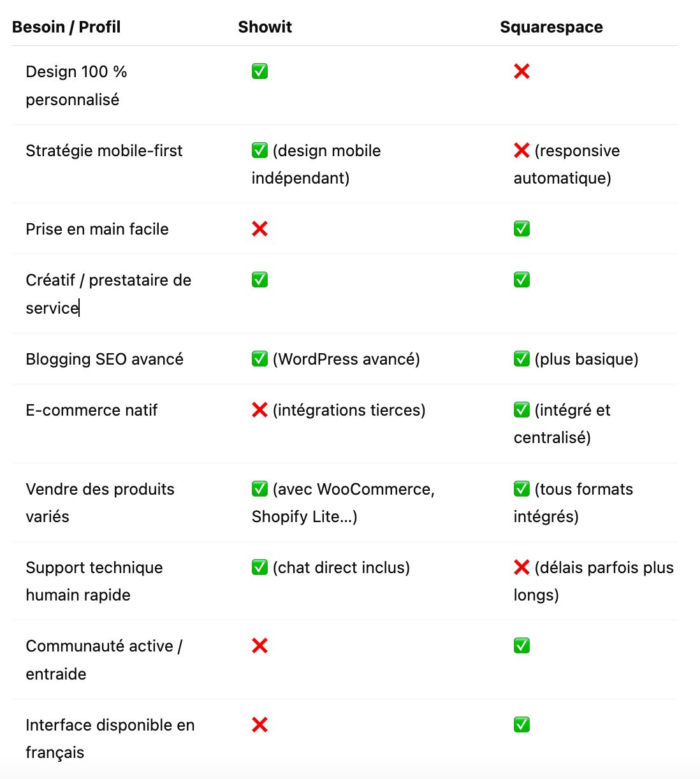Select the red cross for Showit Prise en main facile
Screen dimensions: 700x779
click(x=259, y=229)
